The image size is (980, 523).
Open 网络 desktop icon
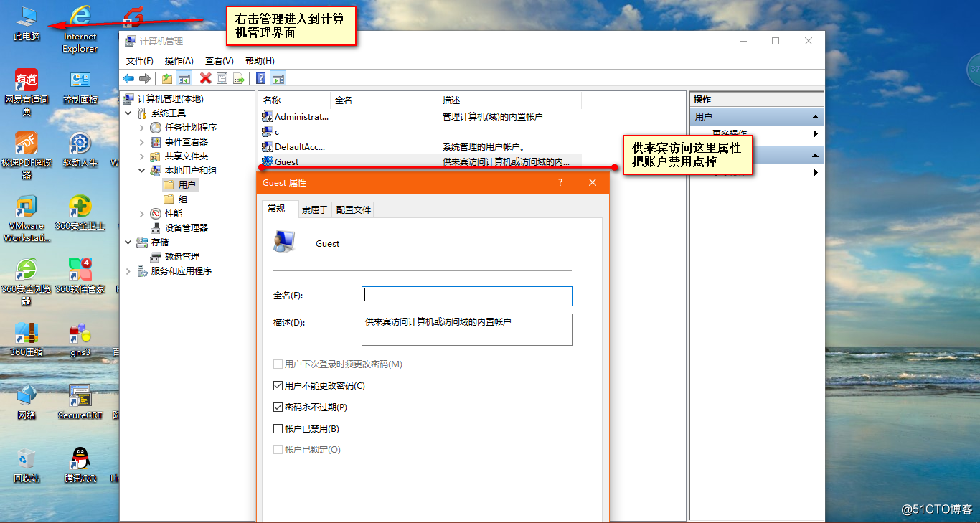(27, 402)
